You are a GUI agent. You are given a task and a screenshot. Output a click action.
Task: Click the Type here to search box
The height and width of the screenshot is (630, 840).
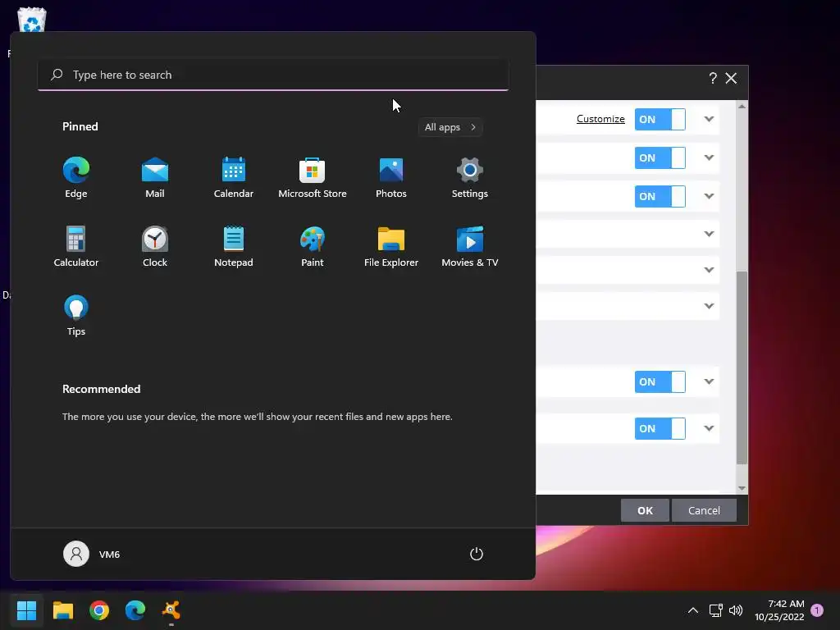pyautogui.click(x=273, y=75)
